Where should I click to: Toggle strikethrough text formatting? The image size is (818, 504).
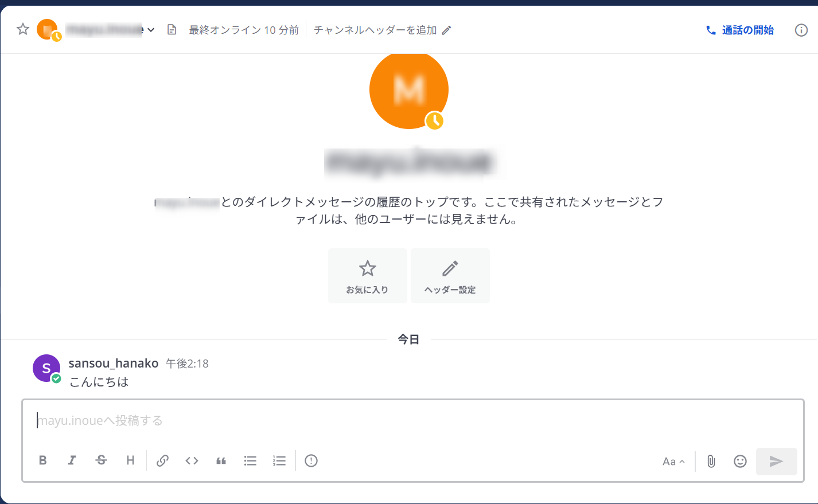pyautogui.click(x=102, y=460)
